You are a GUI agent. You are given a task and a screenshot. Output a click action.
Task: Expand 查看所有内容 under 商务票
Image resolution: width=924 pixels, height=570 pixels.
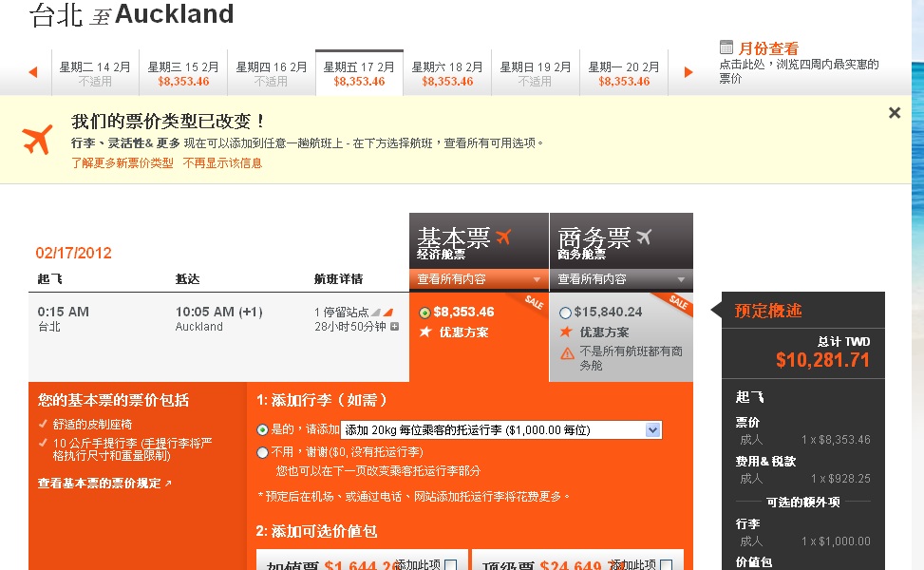(x=620, y=279)
